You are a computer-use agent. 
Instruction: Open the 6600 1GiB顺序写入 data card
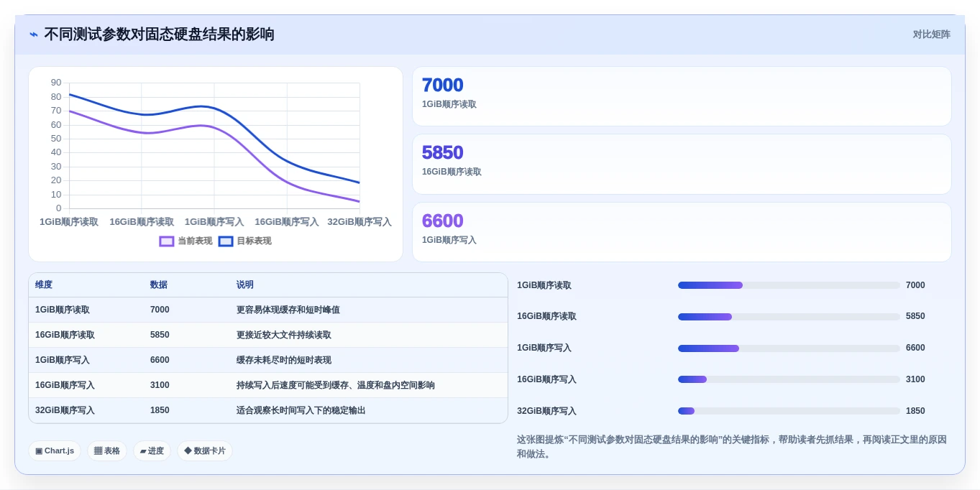point(682,232)
